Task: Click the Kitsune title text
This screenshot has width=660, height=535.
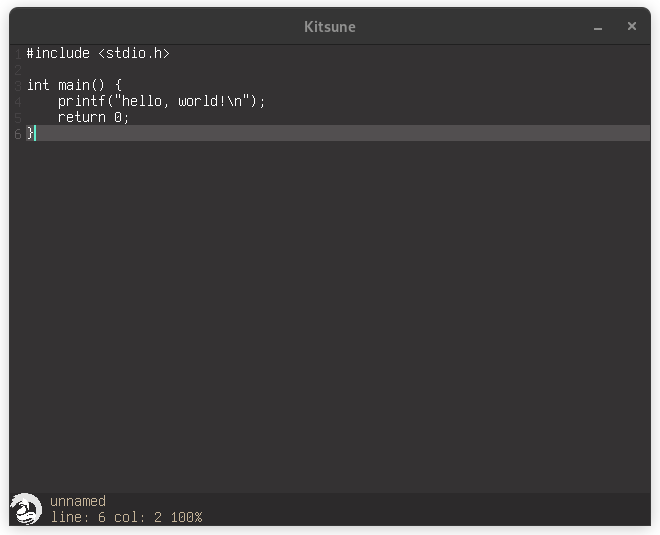Action: click(x=330, y=27)
